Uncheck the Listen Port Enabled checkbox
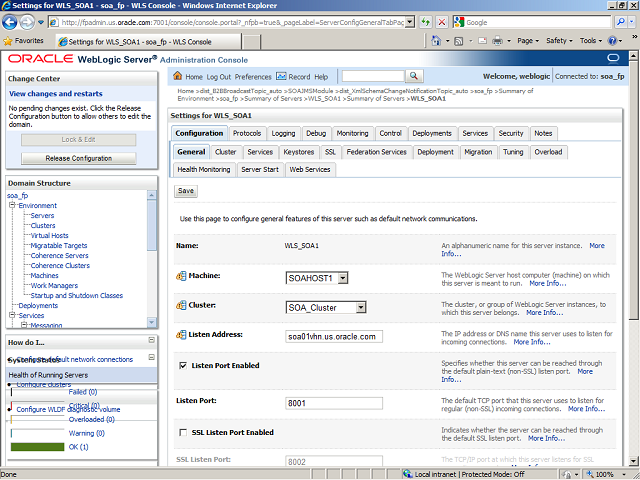Screen dimensions: 640x480 pyautogui.click(x=181, y=366)
